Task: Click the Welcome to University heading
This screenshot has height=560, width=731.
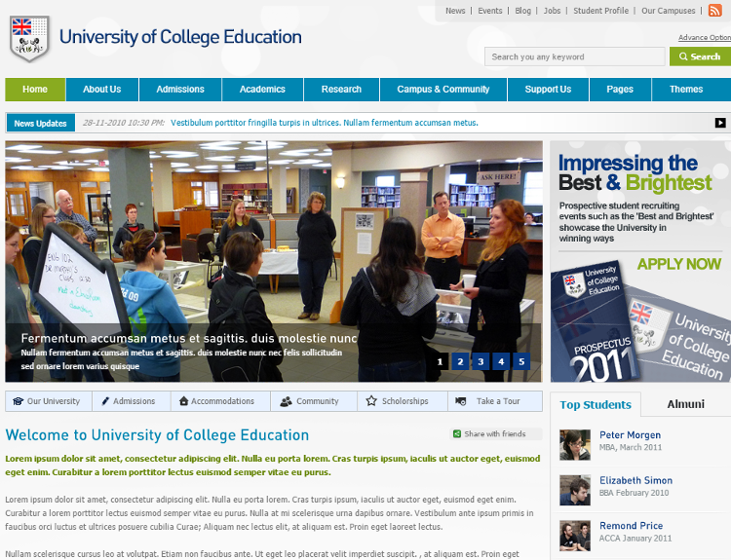Action: tap(157, 434)
